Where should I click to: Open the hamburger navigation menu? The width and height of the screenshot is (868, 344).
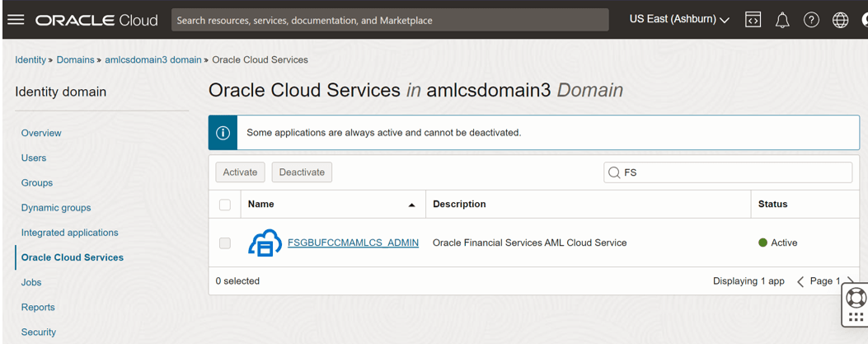[x=16, y=20]
